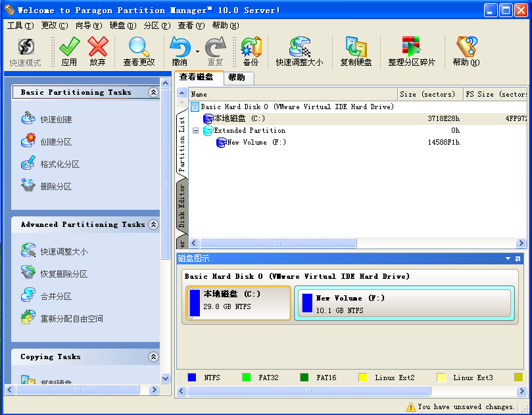Viewport: 532px width, 415px height.
Task: Sort by Size (sectors) column header
Action: click(x=431, y=94)
